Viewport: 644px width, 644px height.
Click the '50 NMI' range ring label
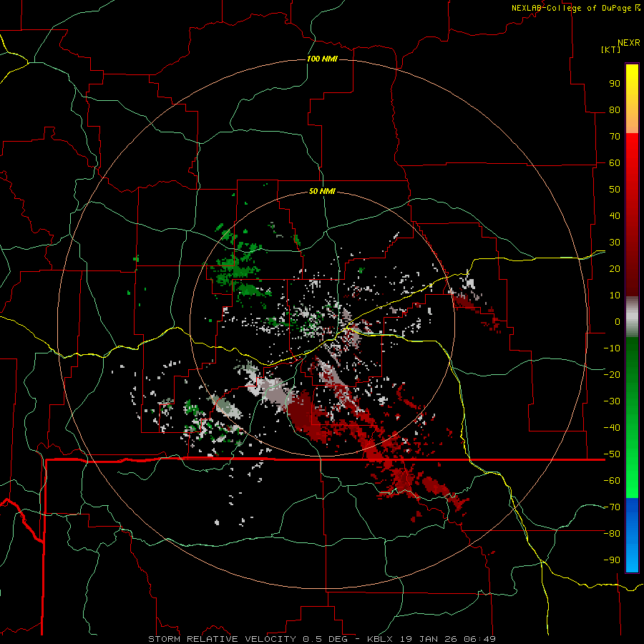coord(322,191)
